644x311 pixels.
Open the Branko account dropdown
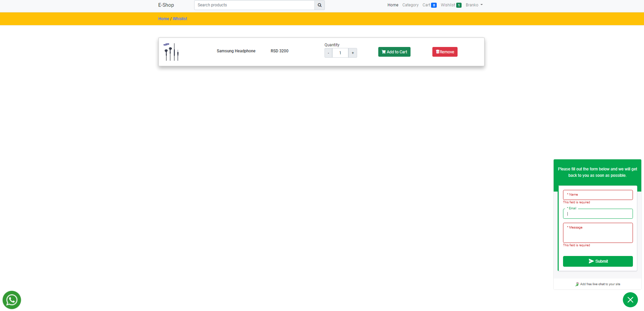point(474,5)
